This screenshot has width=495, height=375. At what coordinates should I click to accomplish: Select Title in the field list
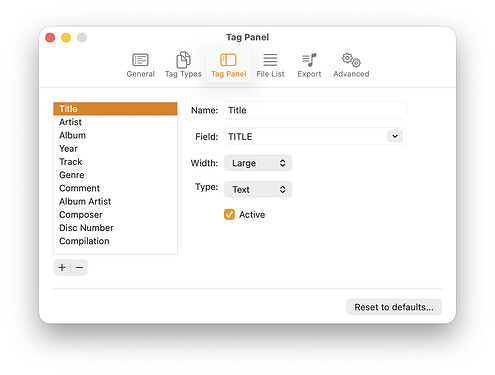coord(115,109)
